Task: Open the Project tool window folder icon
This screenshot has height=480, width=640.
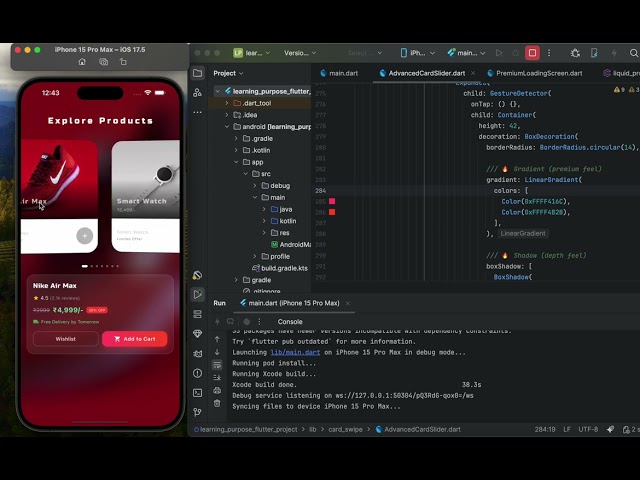Action: coord(198,73)
